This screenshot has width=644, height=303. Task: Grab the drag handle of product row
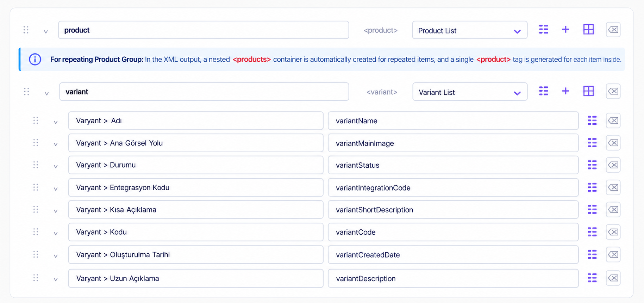click(x=26, y=30)
